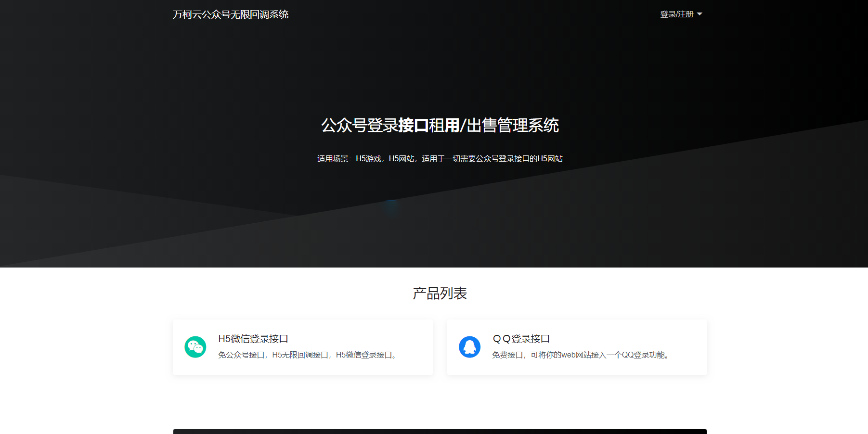
Task: Select the 万柯云公众号无限回调系统 brand title
Action: point(231,14)
